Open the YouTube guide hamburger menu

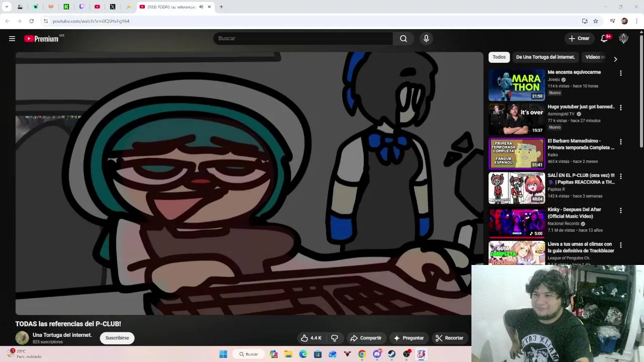(x=12, y=39)
